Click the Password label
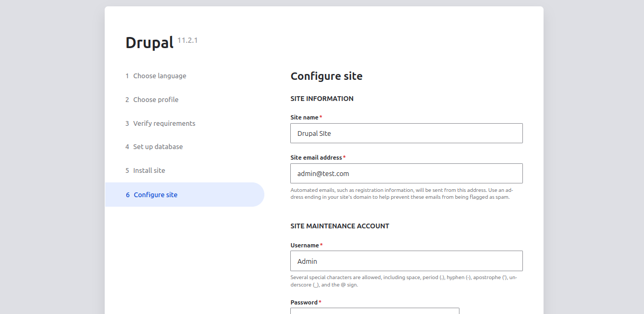 pos(304,302)
